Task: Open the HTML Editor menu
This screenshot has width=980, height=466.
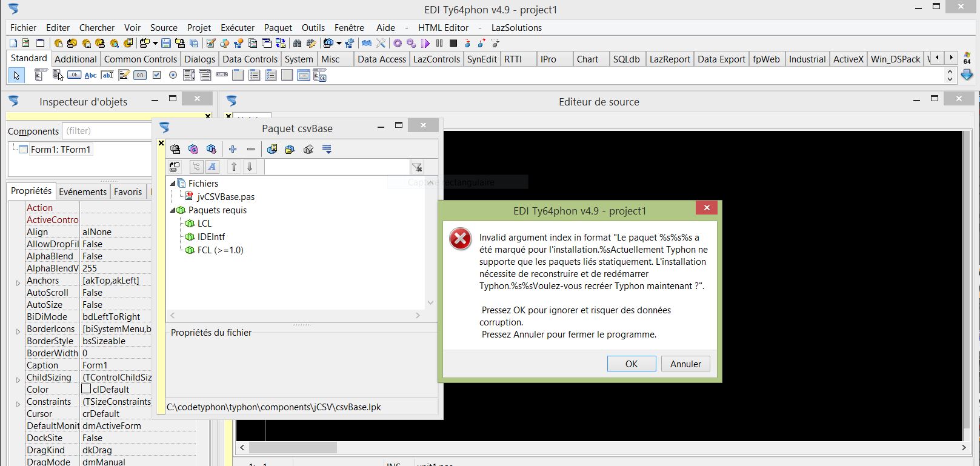Action: (443, 28)
